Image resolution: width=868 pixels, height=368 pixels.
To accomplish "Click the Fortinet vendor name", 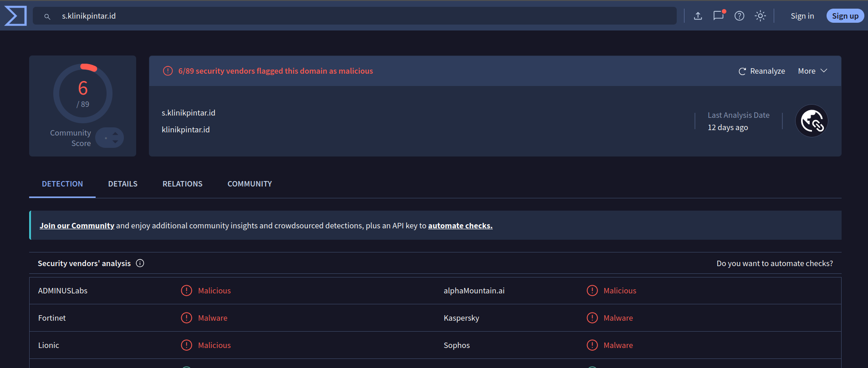I will 52,318.
